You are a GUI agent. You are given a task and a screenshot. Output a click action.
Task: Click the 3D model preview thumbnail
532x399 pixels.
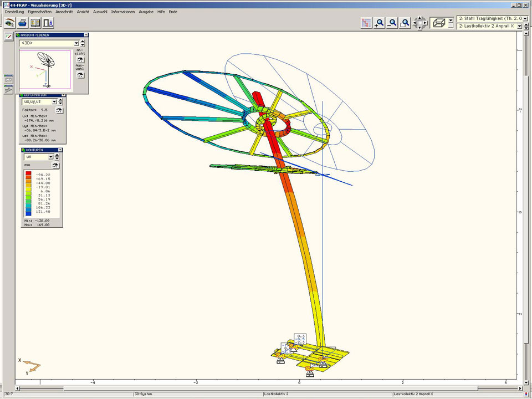pos(45,70)
